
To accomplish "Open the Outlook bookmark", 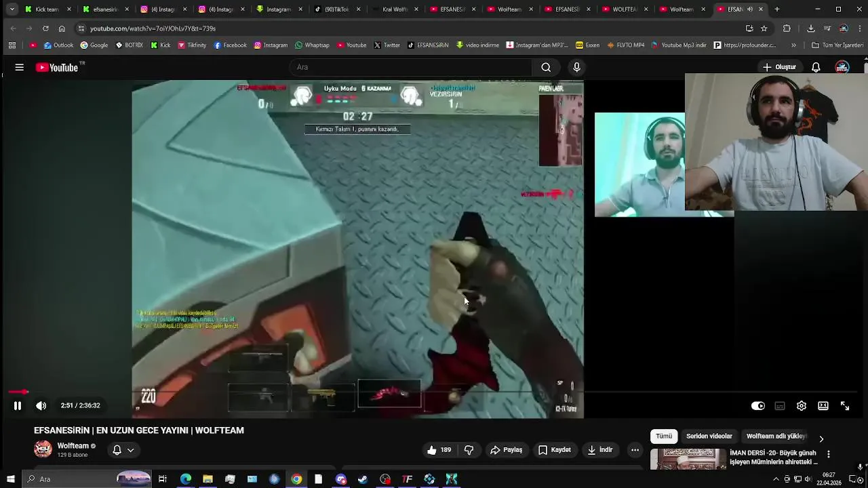I will 58,45.
